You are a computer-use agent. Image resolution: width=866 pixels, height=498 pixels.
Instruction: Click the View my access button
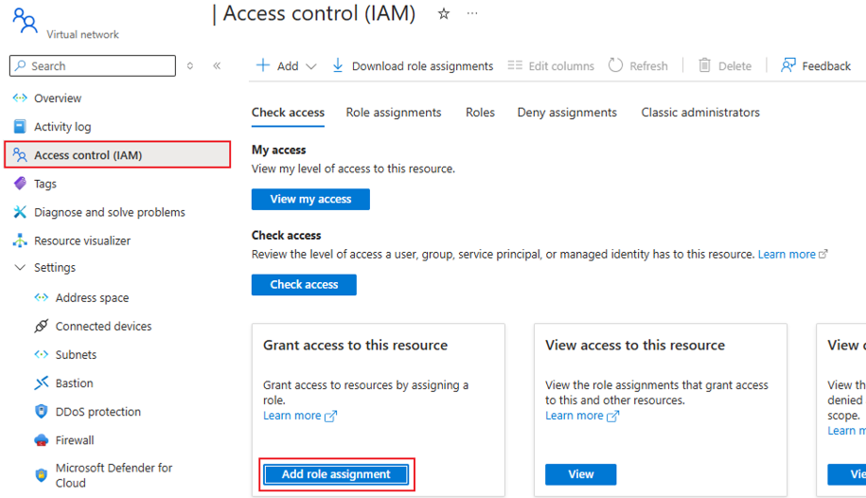(310, 199)
